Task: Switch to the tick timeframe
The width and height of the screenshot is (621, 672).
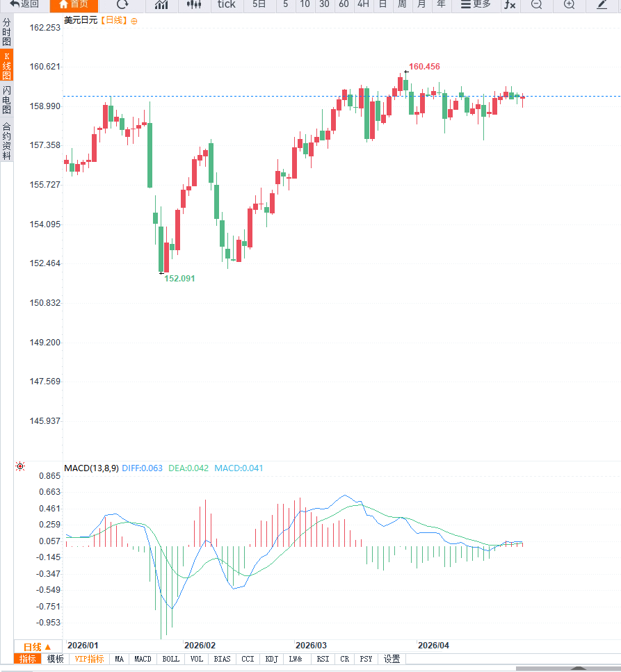Action: (227, 4)
